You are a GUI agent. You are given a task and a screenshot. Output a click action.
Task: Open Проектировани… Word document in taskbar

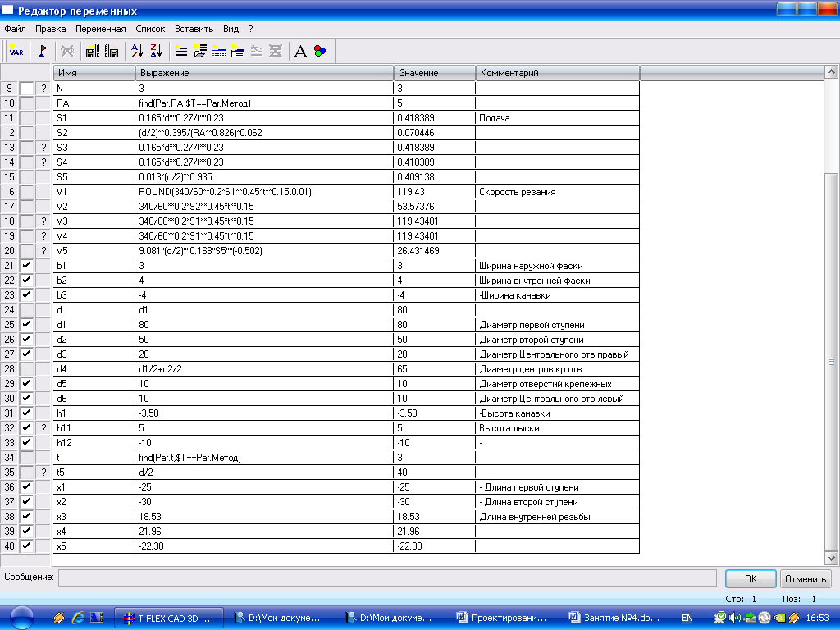click(502, 618)
